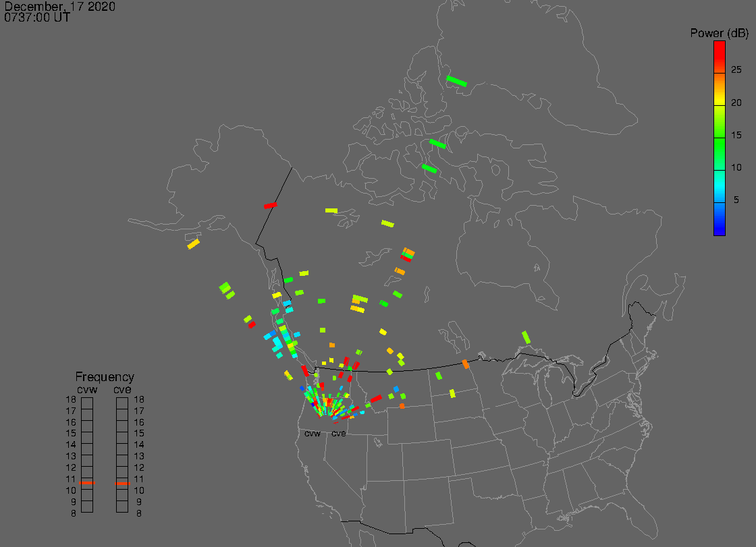This screenshot has width=756, height=547.
Task: Click the 20 tick label on Power scale
Action: point(736,102)
